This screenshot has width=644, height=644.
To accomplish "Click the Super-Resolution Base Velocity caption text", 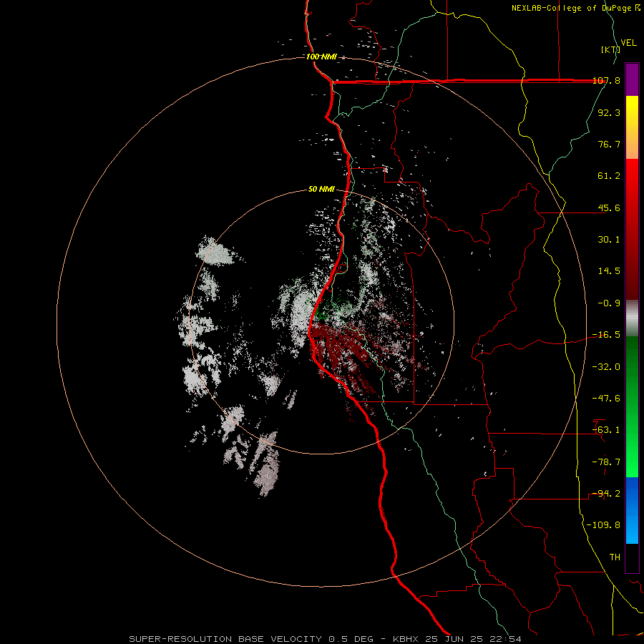I will click(x=326, y=639).
